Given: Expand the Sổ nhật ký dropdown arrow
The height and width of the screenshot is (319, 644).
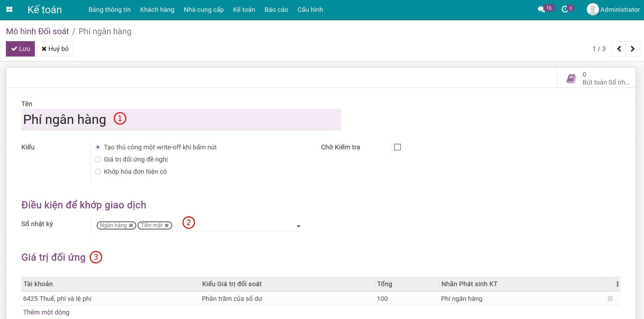Looking at the screenshot, I should tap(298, 226).
